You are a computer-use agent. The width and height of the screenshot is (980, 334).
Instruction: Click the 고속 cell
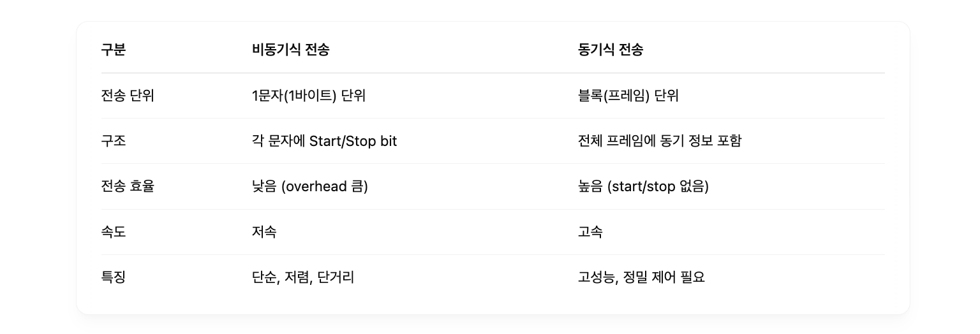pyautogui.click(x=590, y=232)
